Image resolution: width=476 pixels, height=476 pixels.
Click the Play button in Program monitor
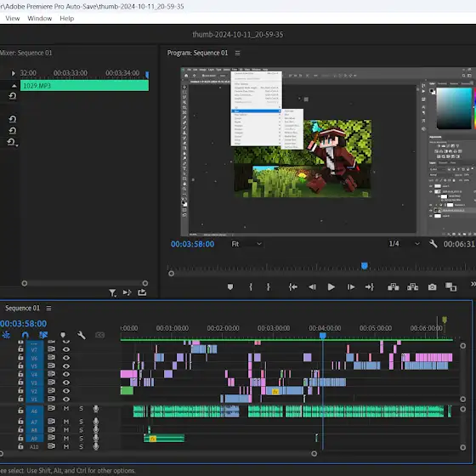331,287
